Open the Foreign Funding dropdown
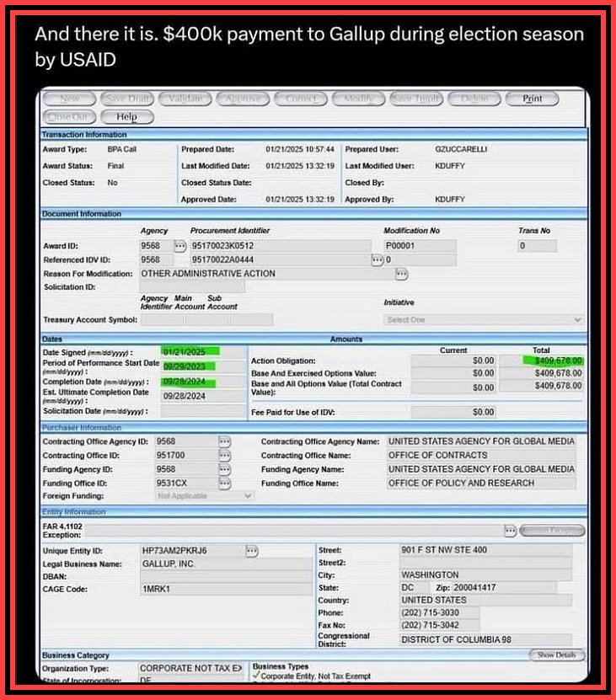This screenshot has height=700, width=616. pos(203,497)
